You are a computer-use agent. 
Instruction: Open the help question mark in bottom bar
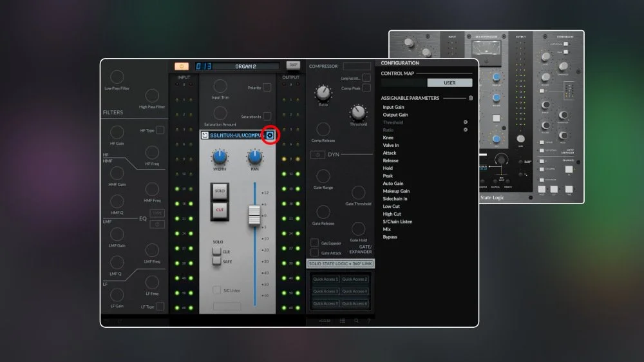[x=369, y=321]
